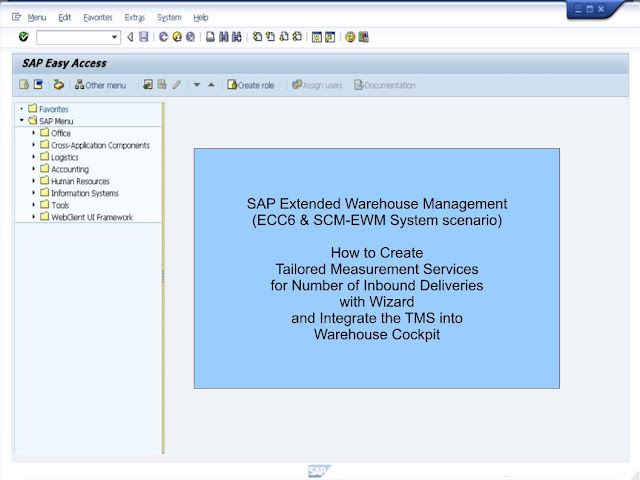This screenshot has width=640, height=480.
Task: Go to Previous Page icon
Action: tap(270, 37)
